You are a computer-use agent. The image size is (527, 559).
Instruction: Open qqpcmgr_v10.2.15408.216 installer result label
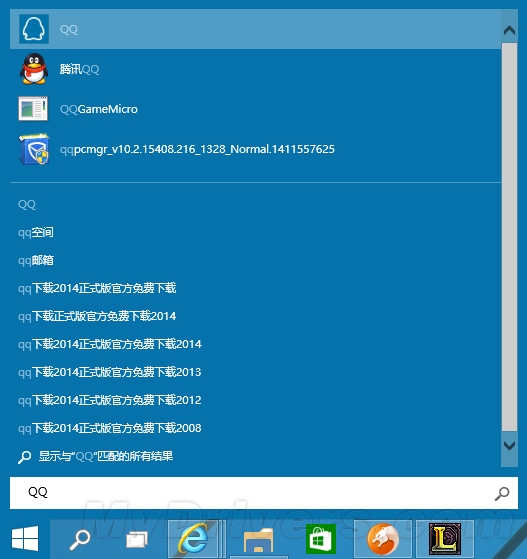point(197,149)
